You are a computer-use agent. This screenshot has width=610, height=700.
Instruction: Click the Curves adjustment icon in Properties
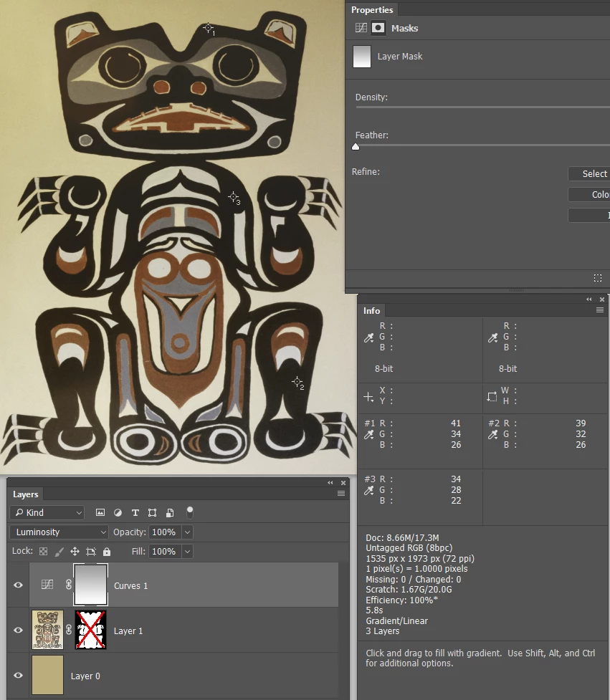tap(361, 28)
